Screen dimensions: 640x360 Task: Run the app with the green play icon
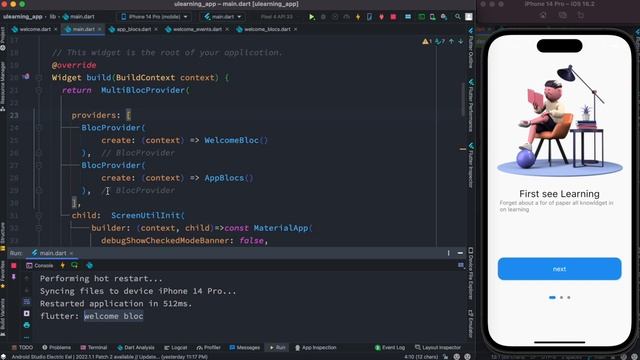[x=312, y=17]
